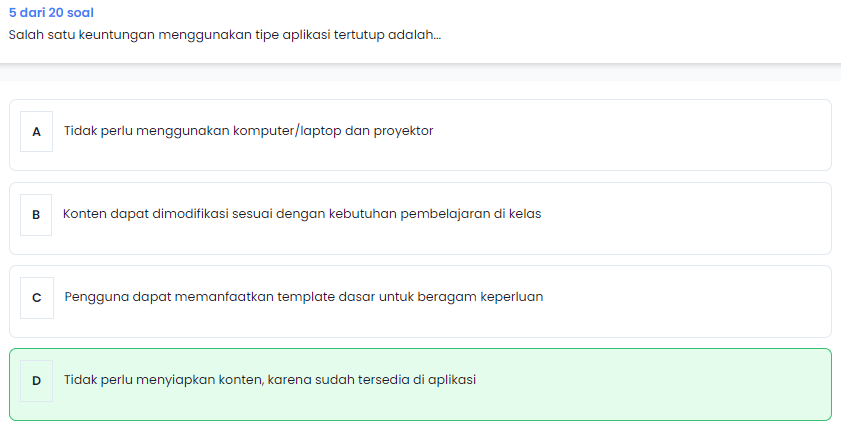Click the '5 dari 20 soal' counter
The image size is (841, 434).
click(51, 12)
